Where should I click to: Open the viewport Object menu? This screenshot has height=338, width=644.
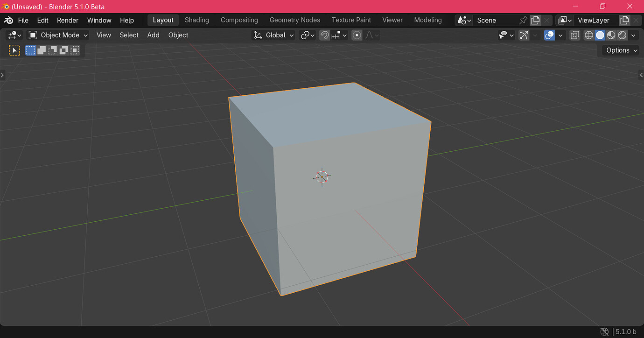[178, 35]
